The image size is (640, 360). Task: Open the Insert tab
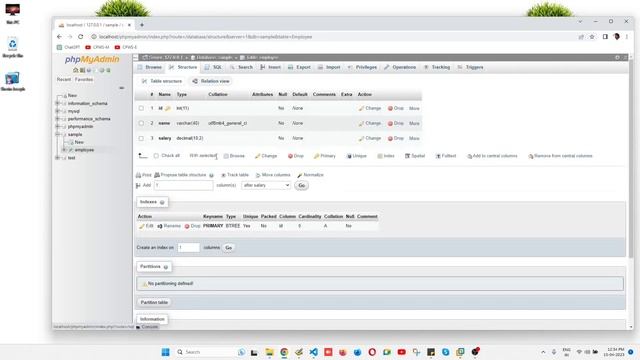pos(270,67)
